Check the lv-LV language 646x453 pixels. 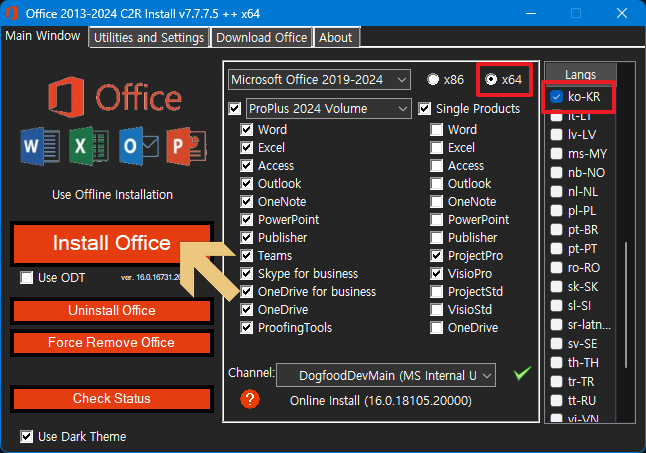(556, 135)
